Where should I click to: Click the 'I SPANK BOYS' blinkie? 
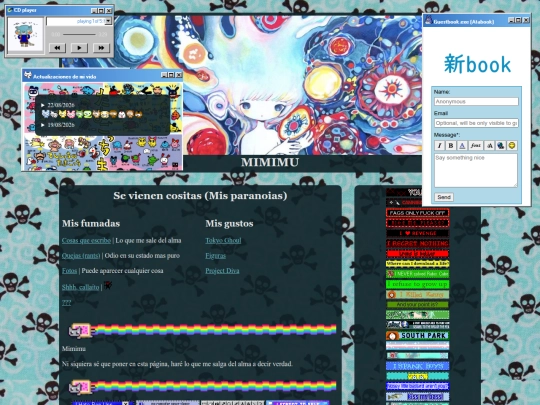point(417,366)
